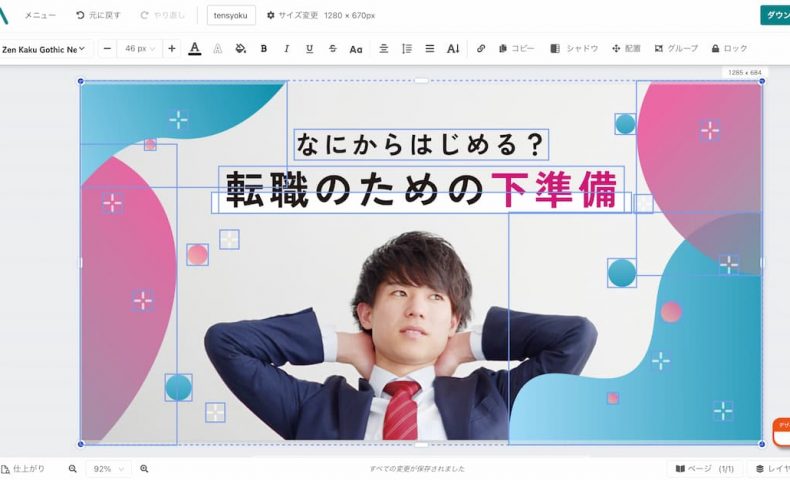Click the line spacing icon

pyautogui.click(x=407, y=49)
